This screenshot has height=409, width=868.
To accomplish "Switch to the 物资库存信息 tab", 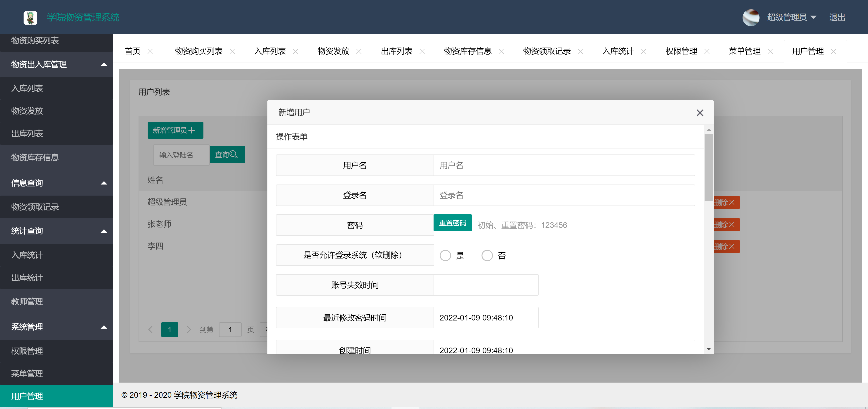I will [x=468, y=51].
